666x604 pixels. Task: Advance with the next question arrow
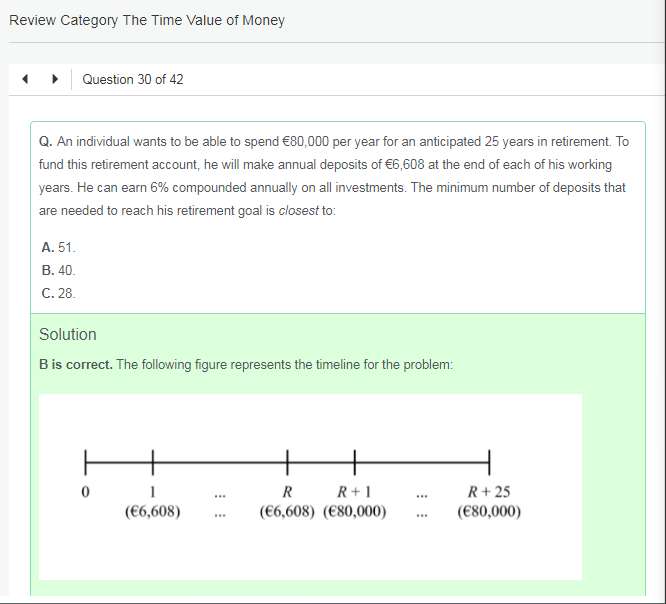(x=55, y=80)
